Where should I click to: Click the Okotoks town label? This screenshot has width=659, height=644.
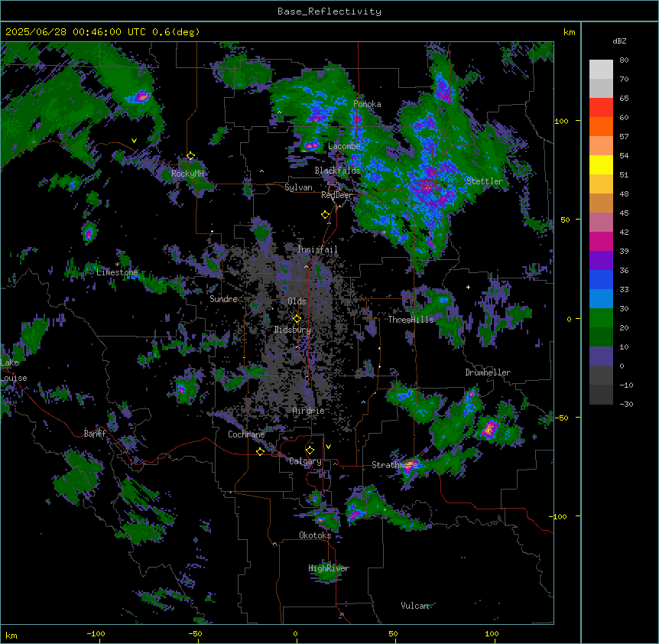[315, 535]
